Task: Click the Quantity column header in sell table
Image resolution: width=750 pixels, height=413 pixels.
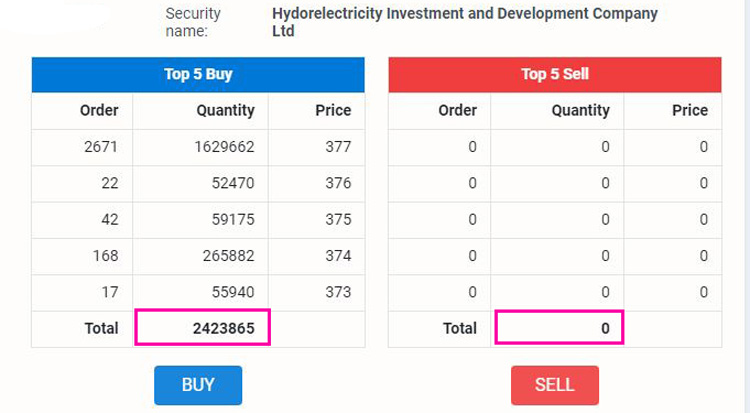Action: click(x=580, y=110)
